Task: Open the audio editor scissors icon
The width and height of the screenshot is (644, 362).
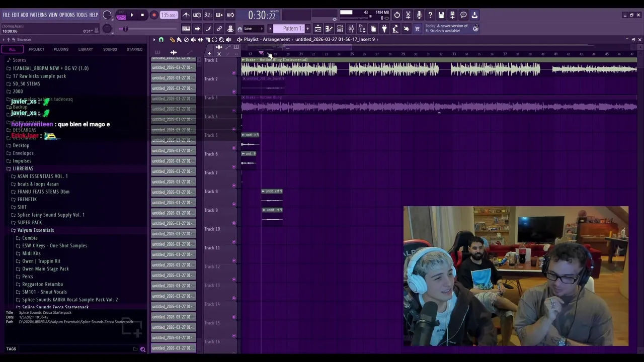Action: point(408,15)
